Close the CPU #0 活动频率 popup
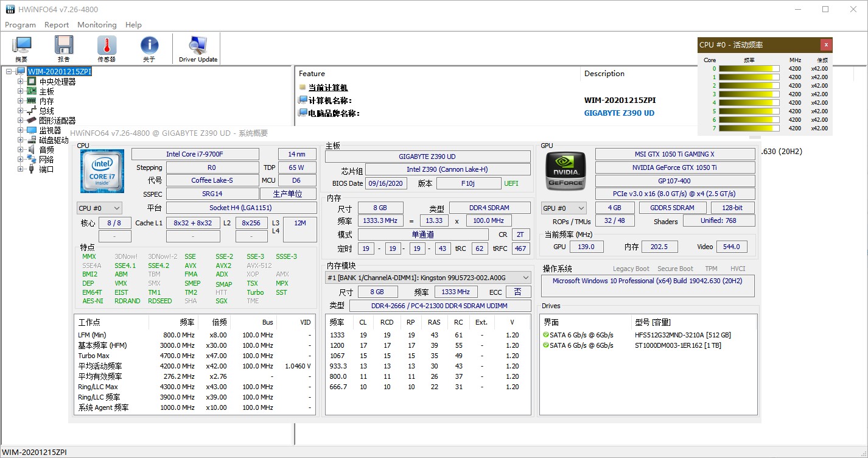The height and width of the screenshot is (458, 868). (x=825, y=44)
